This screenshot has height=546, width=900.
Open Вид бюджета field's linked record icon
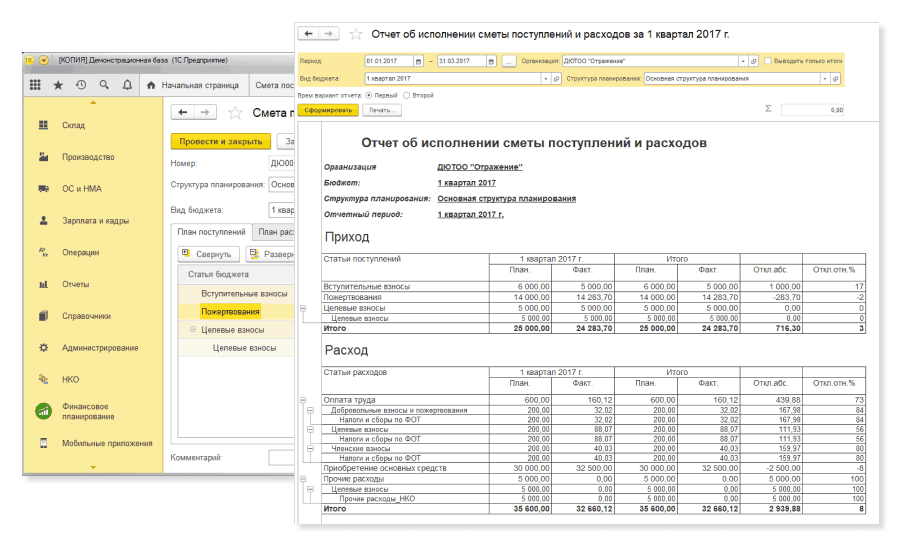pos(556,79)
